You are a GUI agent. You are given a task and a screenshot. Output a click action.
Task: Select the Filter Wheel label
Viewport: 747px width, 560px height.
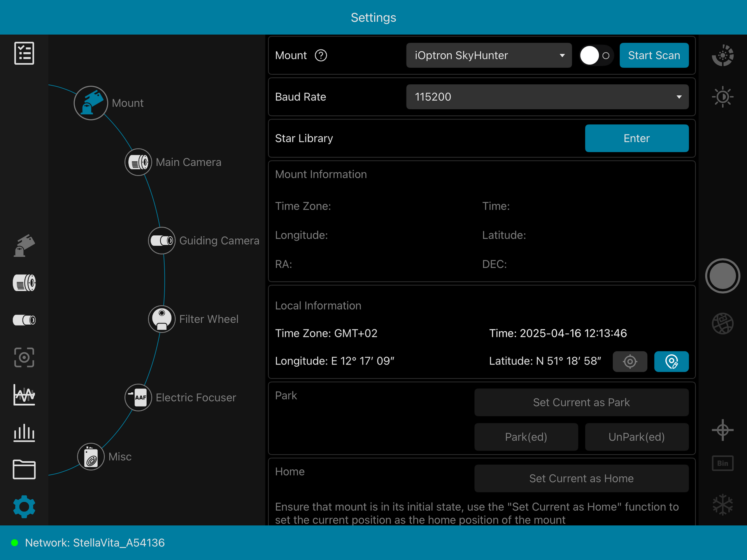pyautogui.click(x=209, y=319)
